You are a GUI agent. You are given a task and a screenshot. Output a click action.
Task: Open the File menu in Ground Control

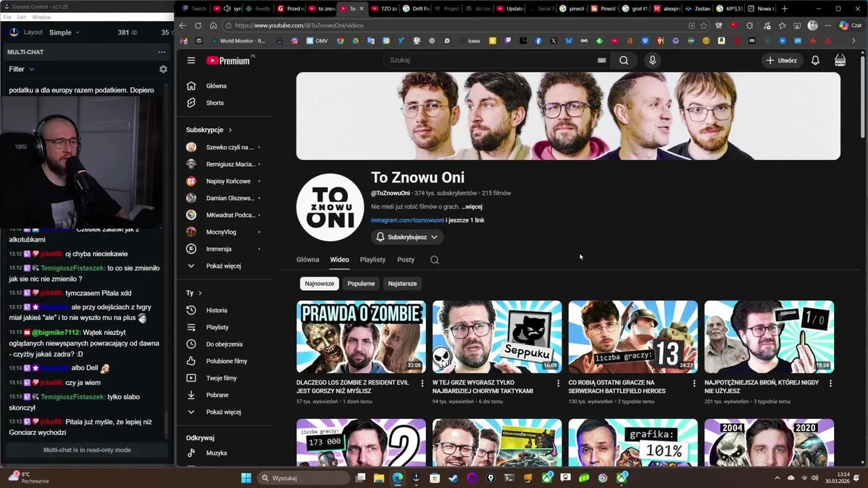7,17
